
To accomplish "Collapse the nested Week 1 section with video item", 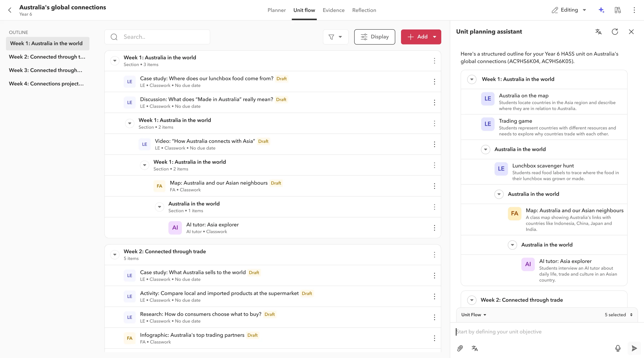I will 129,123.
